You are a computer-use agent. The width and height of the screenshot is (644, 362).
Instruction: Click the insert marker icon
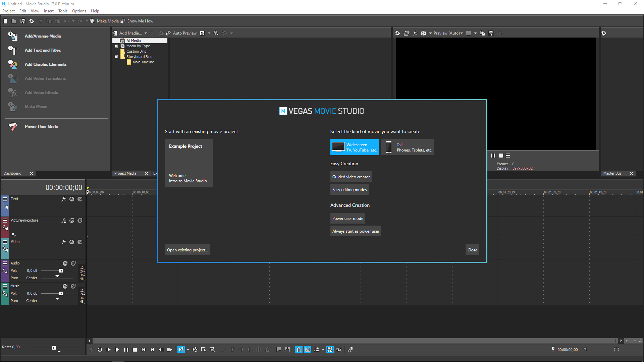click(278, 350)
